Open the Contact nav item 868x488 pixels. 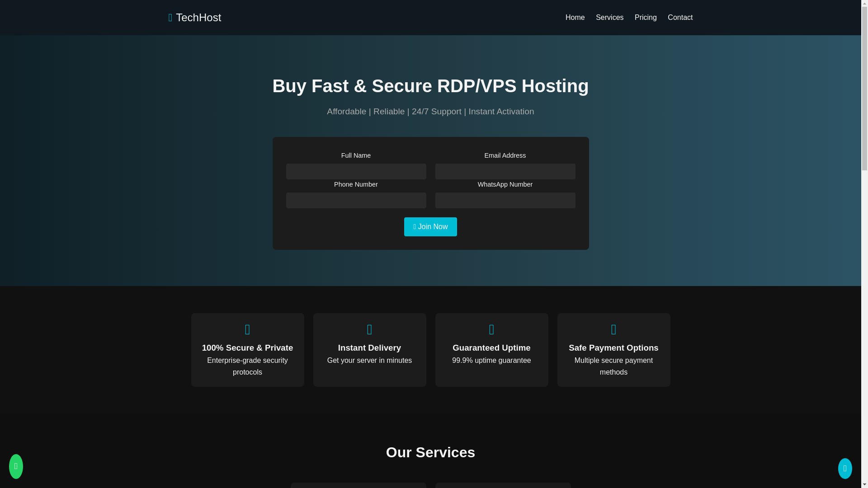tap(680, 18)
